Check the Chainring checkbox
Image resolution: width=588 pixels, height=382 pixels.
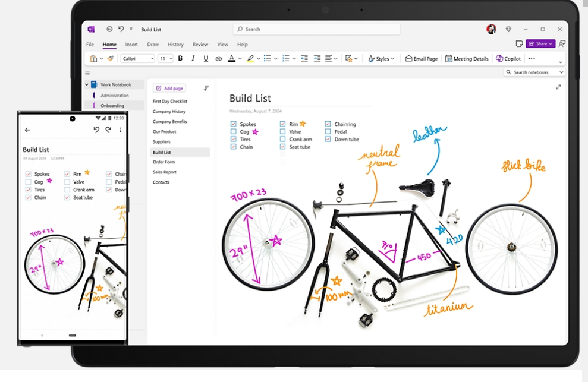pyautogui.click(x=327, y=125)
